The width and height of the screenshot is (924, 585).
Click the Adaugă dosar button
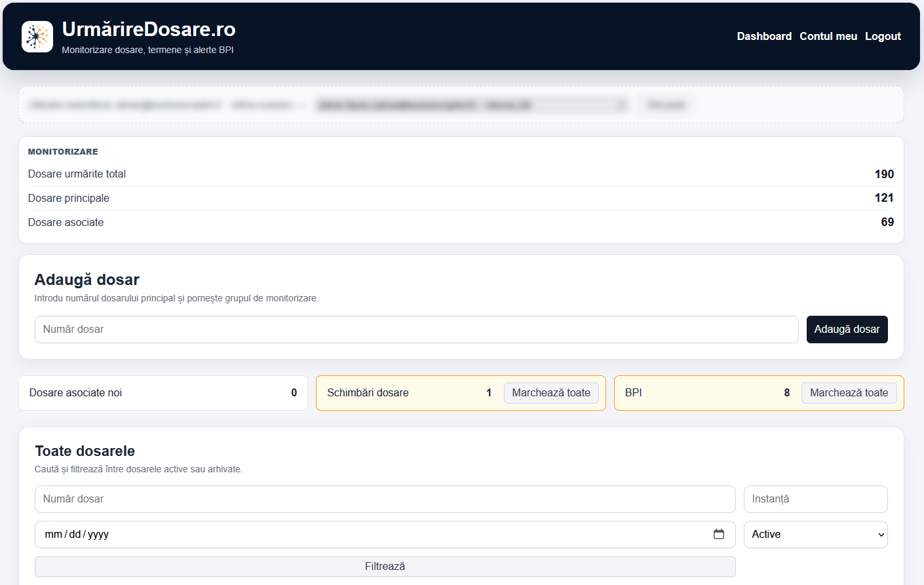click(847, 330)
